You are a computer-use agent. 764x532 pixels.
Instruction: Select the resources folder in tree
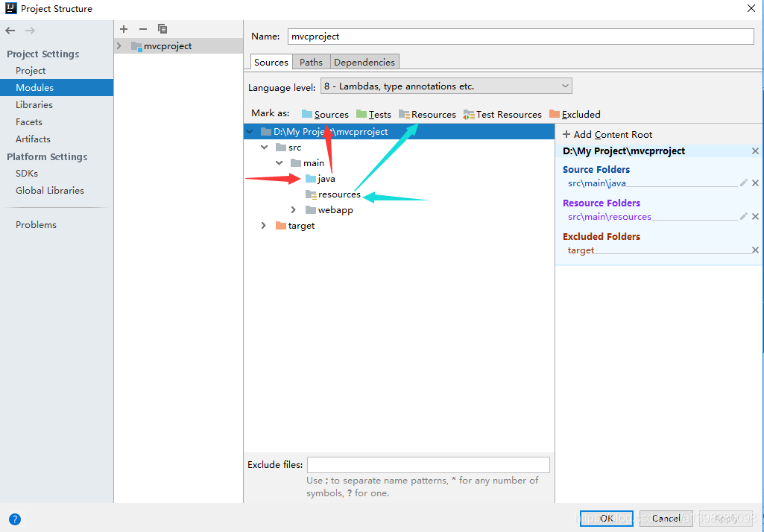339,194
